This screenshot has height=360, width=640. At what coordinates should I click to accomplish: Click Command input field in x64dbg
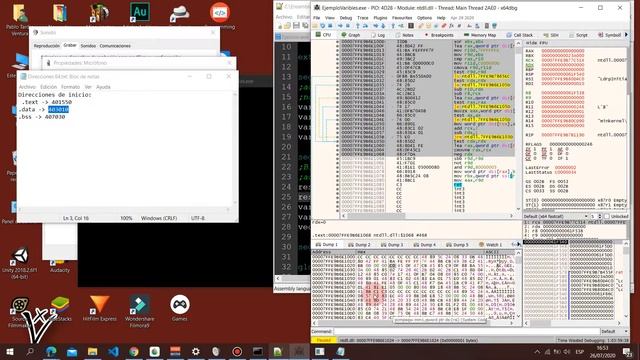tap(466, 331)
